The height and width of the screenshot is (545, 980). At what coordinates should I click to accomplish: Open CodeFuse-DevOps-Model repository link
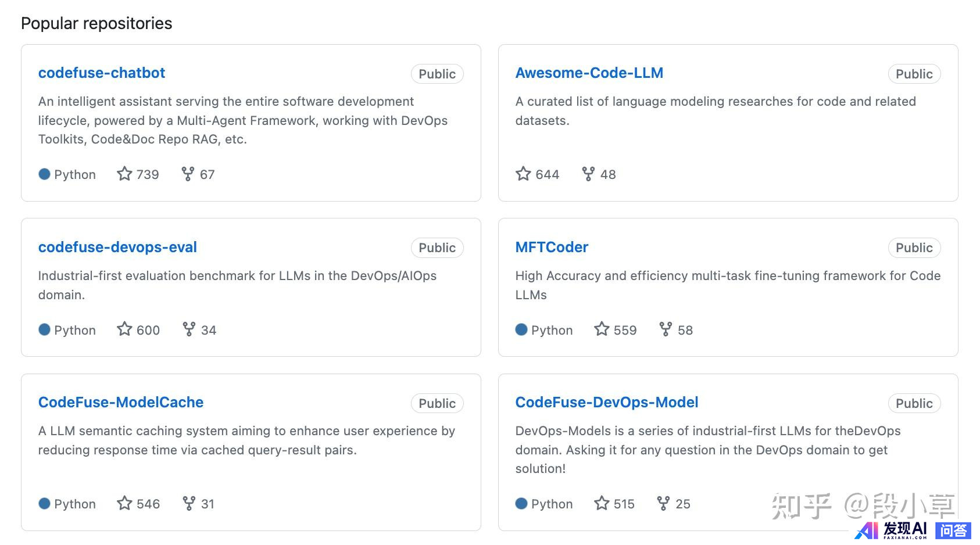tap(606, 403)
